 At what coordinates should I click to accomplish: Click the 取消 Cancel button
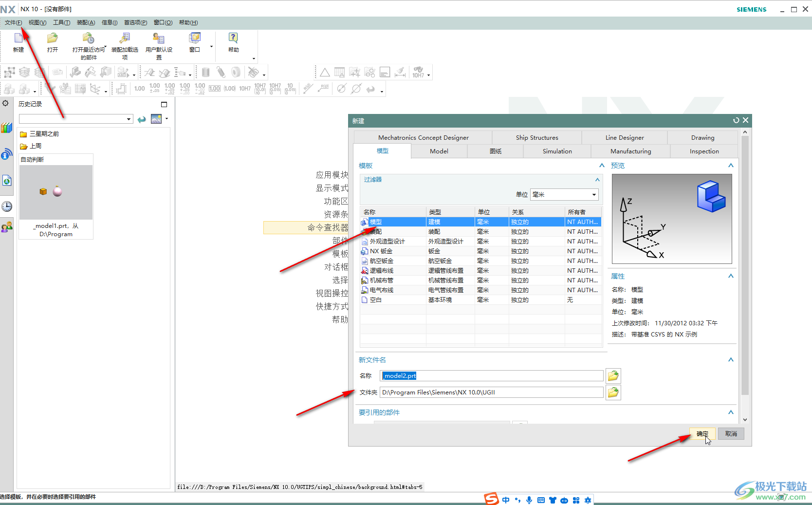[731, 434]
